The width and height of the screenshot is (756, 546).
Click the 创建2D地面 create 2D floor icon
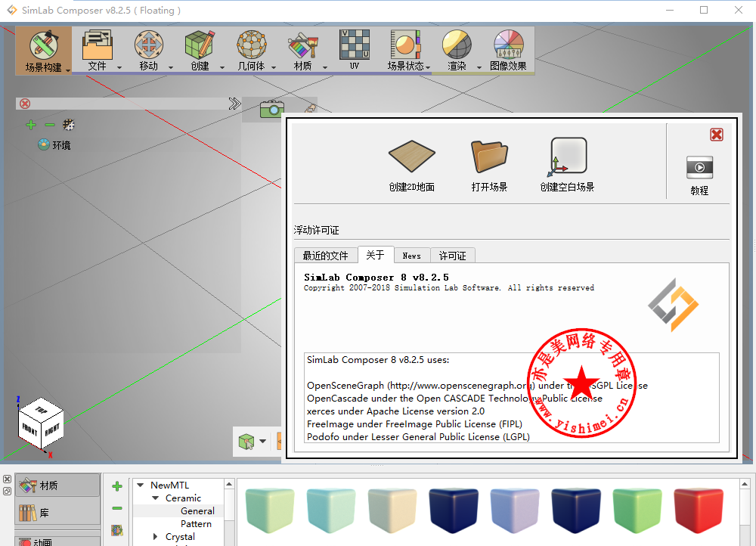pos(412,157)
